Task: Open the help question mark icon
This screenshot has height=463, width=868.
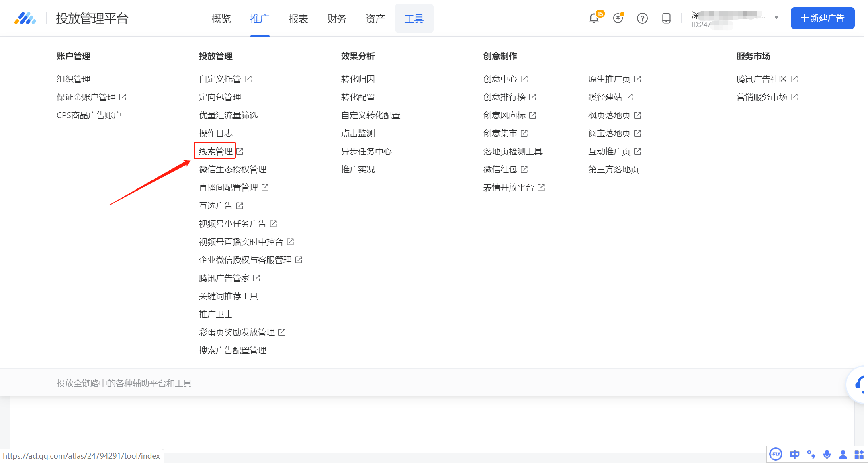Action: point(642,18)
